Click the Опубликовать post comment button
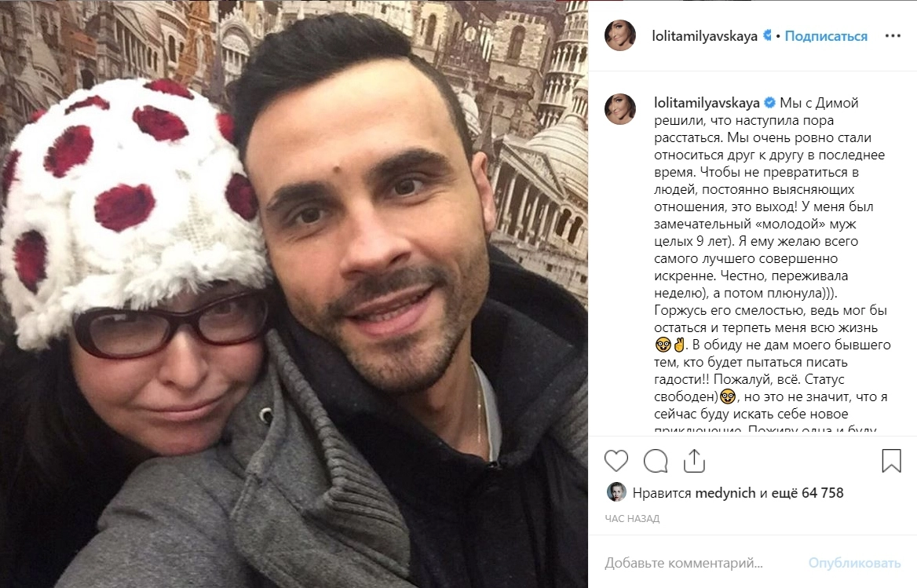 [854, 564]
